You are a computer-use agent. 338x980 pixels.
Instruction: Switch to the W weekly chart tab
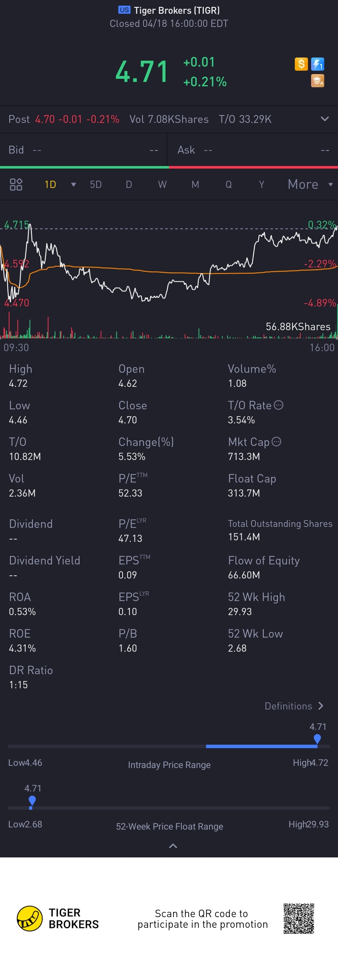coord(162,184)
